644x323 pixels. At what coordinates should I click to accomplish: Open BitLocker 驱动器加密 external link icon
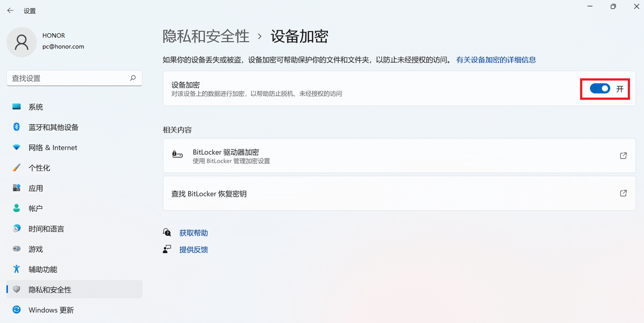coord(623,155)
